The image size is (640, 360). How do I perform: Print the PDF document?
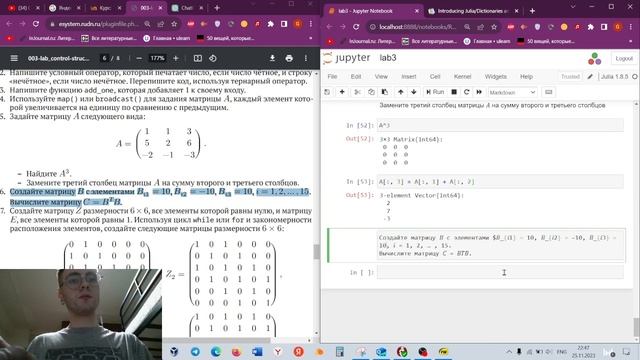(x=289, y=58)
